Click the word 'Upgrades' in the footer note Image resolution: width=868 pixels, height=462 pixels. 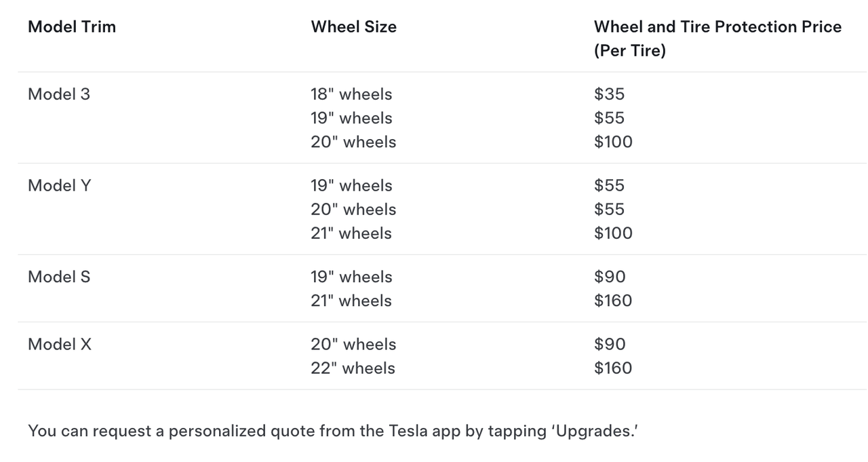pyautogui.click(x=595, y=431)
